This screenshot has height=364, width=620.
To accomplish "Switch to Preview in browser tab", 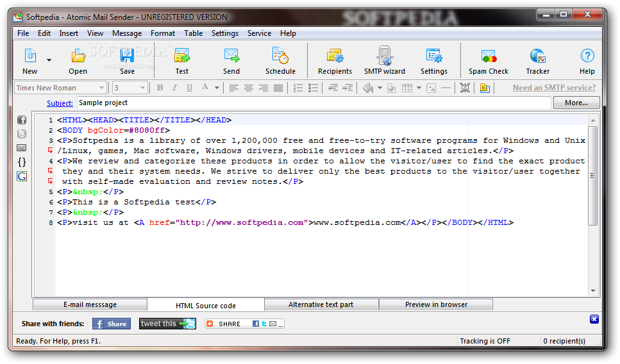I will pyautogui.click(x=436, y=304).
